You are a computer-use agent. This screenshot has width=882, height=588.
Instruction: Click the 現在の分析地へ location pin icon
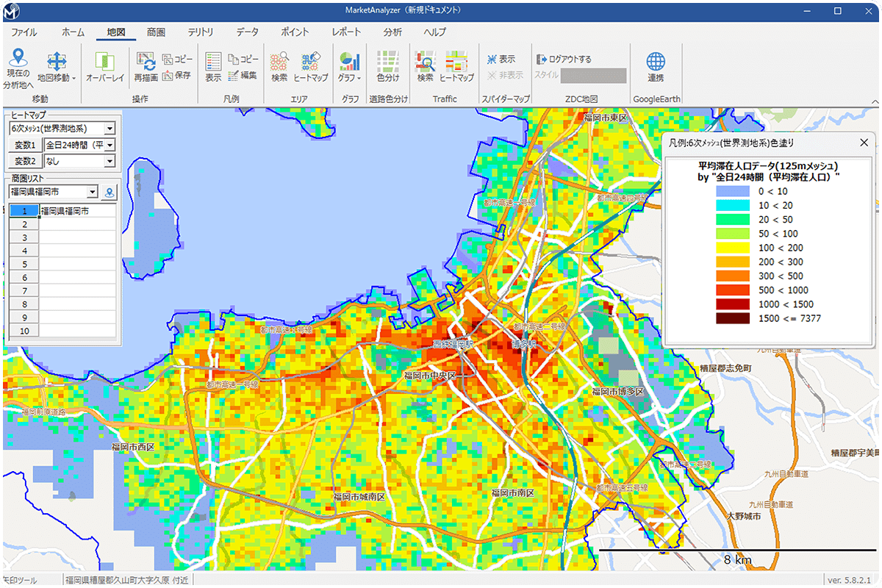pos(18,58)
